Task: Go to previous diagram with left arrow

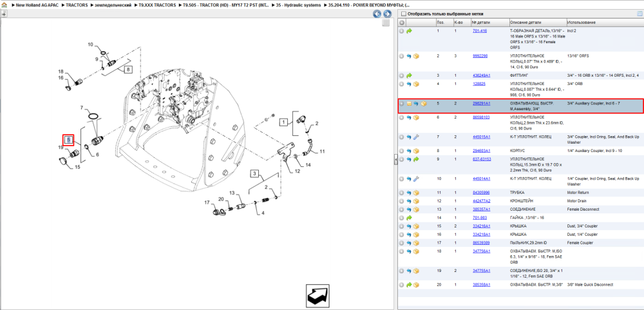Action: click(x=377, y=14)
